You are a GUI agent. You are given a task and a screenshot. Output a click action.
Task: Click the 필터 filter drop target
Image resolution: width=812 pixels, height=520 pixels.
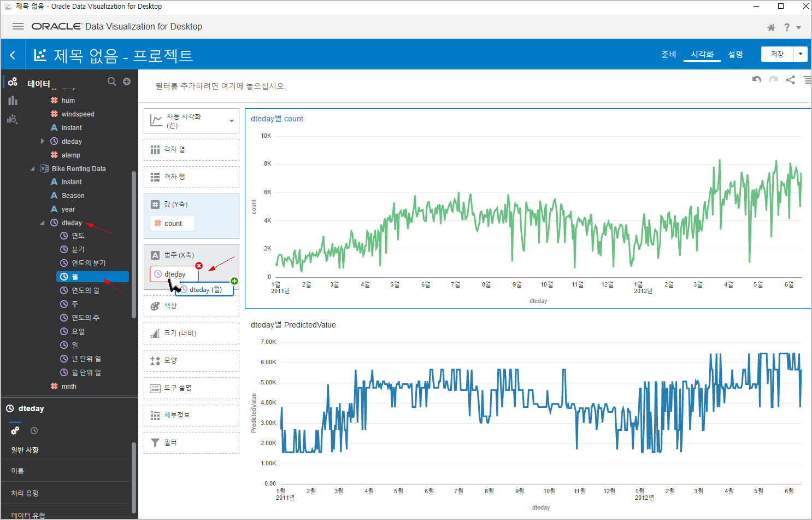pyautogui.click(x=191, y=443)
